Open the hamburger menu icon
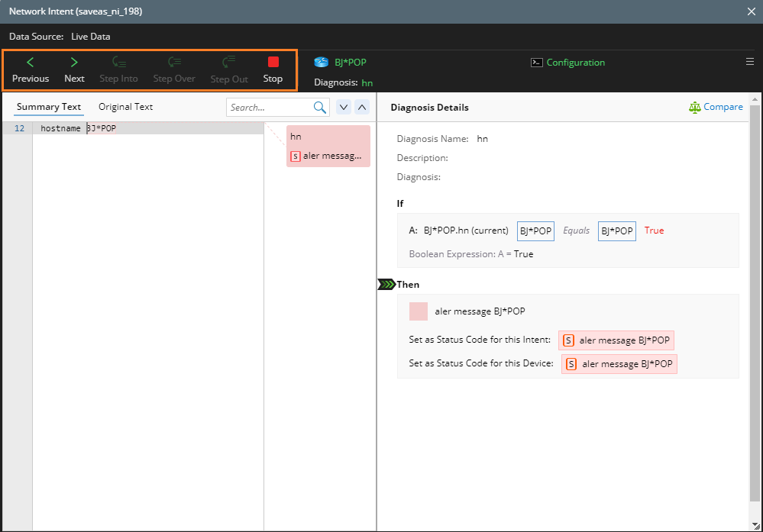The image size is (763, 532). pyautogui.click(x=749, y=61)
